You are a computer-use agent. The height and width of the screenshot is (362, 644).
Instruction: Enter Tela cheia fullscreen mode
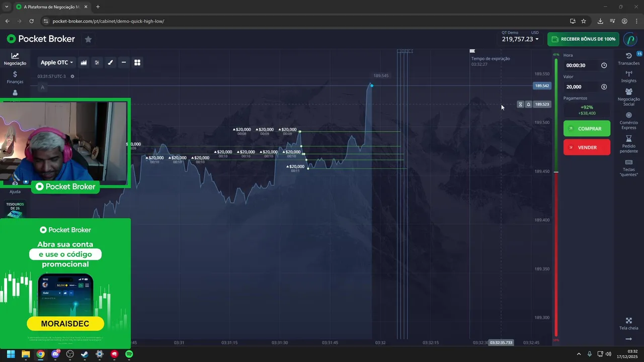(629, 324)
